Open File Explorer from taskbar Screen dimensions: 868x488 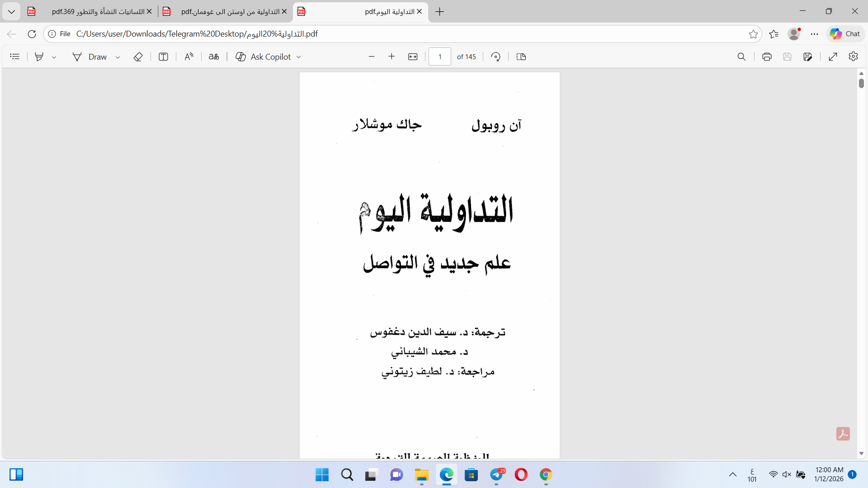pos(422,474)
